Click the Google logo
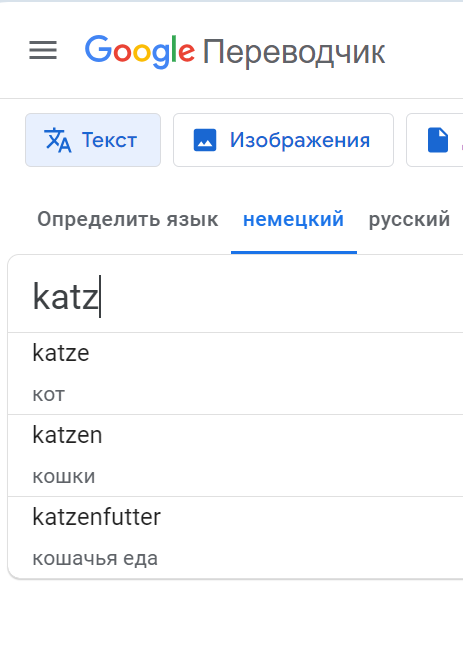Screen dimensions: 463x646 coord(140,51)
